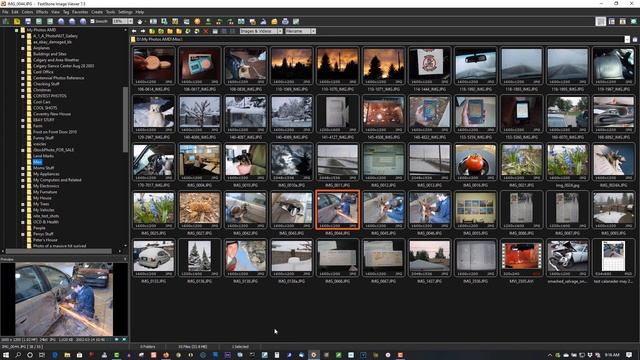Click the orange adjust lighting sun icon
640x360 pixels.
click(x=197, y=21)
